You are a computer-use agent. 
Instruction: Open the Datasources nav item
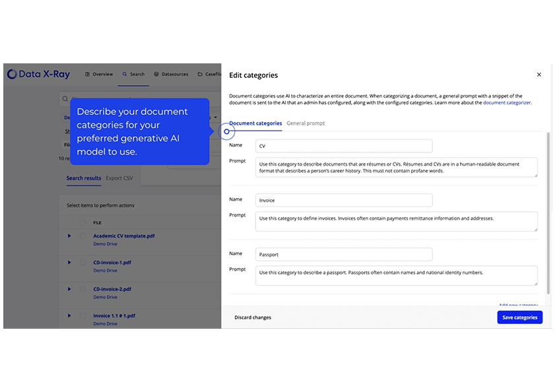(x=171, y=75)
